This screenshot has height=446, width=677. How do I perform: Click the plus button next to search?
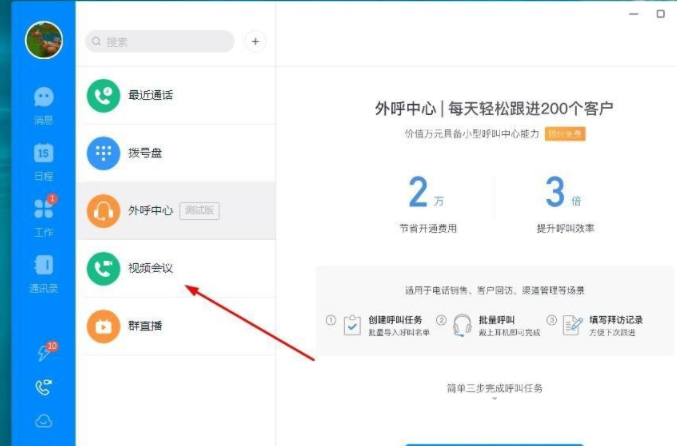[x=255, y=41]
